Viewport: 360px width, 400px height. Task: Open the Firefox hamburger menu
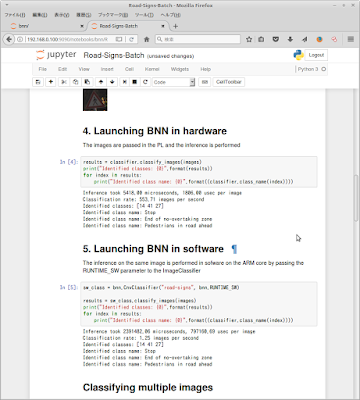click(351, 39)
